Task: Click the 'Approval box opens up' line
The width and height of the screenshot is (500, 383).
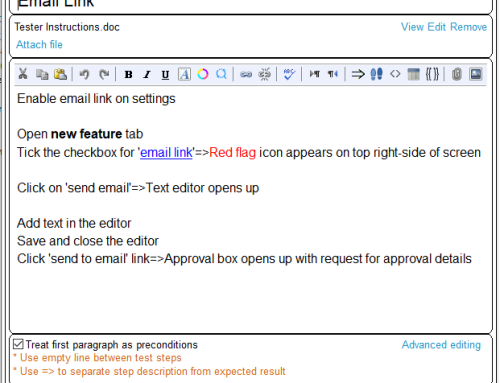Action: point(244,259)
